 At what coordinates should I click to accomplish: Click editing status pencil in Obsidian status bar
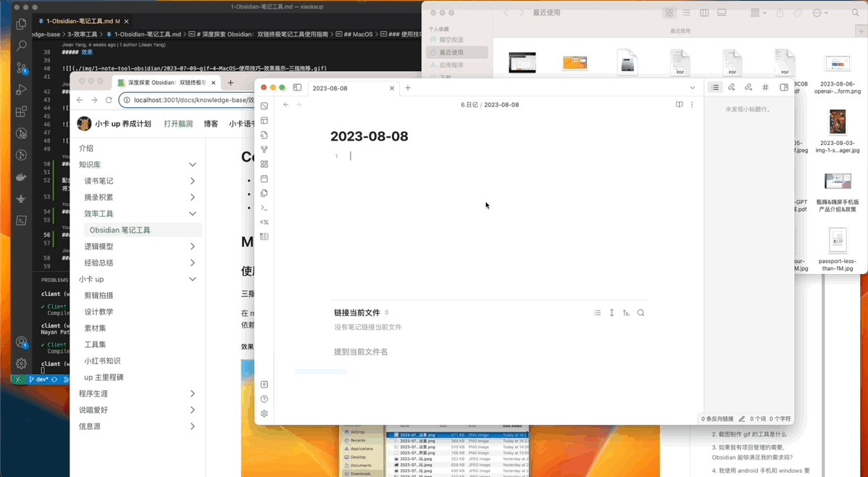(x=742, y=419)
